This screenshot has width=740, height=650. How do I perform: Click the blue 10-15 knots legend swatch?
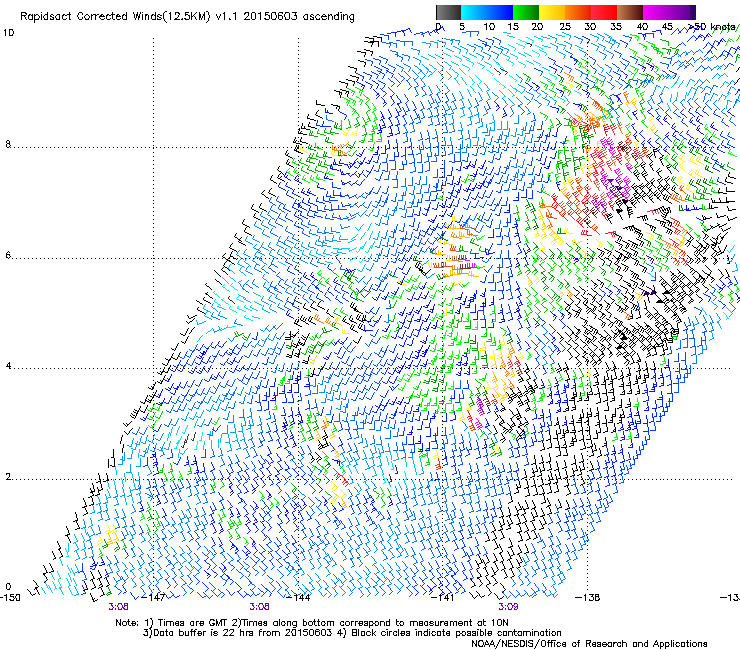[x=500, y=12]
